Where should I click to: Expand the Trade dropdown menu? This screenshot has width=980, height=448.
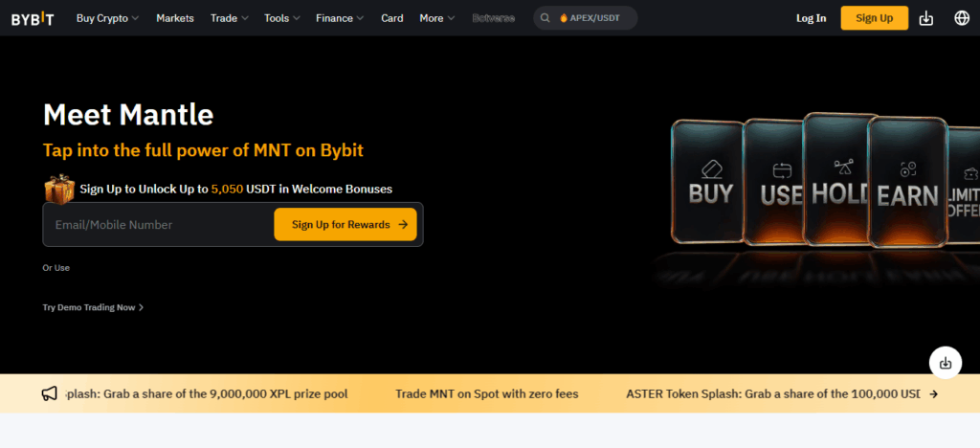click(230, 18)
